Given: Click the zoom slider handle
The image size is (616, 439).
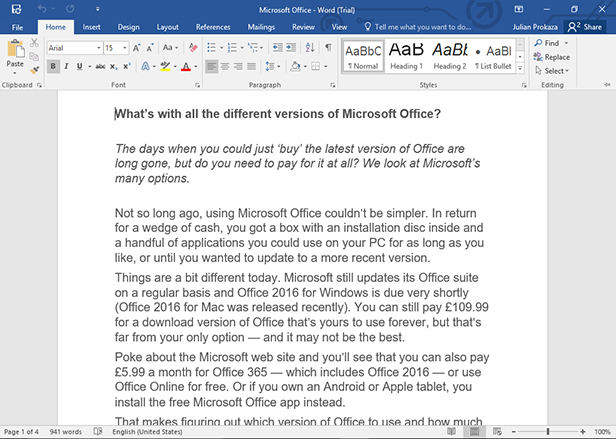Looking at the screenshot, I should (x=548, y=432).
